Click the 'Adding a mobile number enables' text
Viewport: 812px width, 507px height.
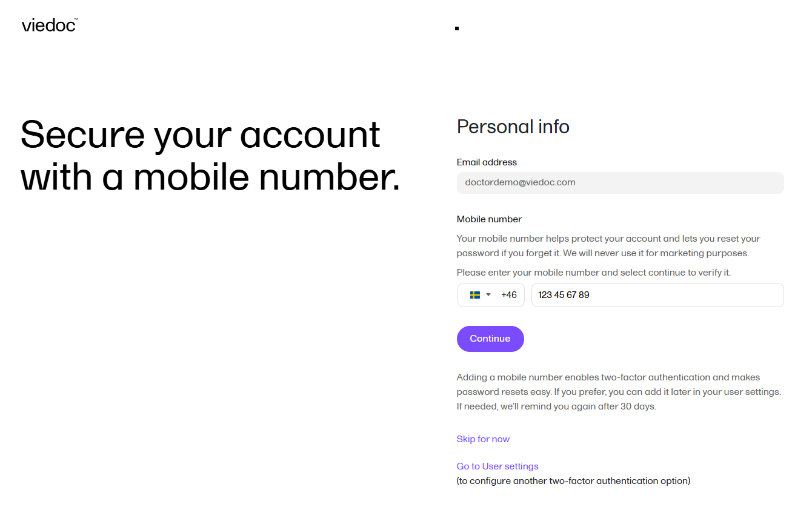608,377
